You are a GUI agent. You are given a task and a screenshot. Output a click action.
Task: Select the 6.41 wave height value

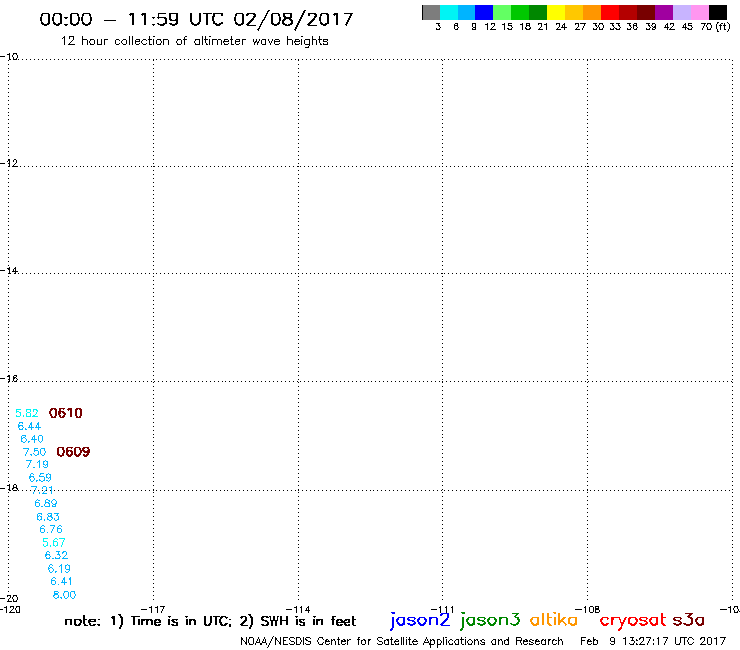(x=61, y=581)
